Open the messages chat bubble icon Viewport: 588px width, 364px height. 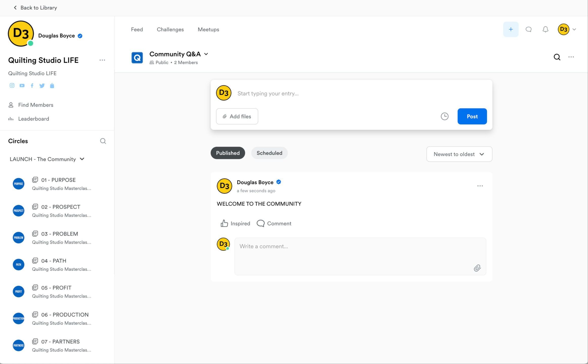[528, 29]
